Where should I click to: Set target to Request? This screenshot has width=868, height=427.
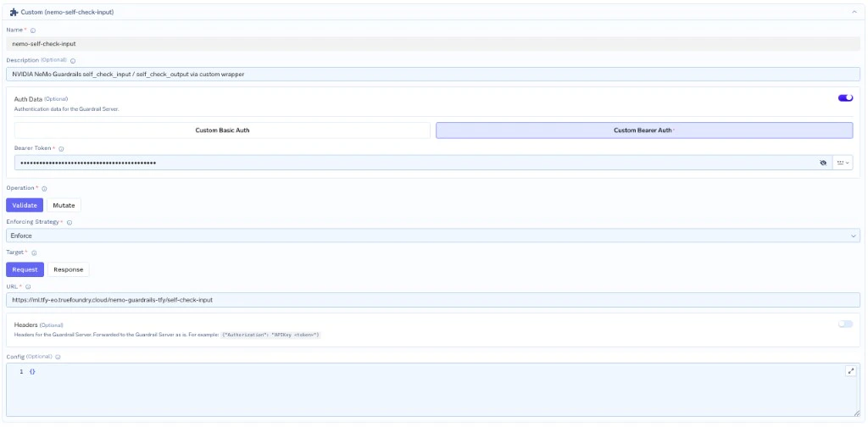25,269
